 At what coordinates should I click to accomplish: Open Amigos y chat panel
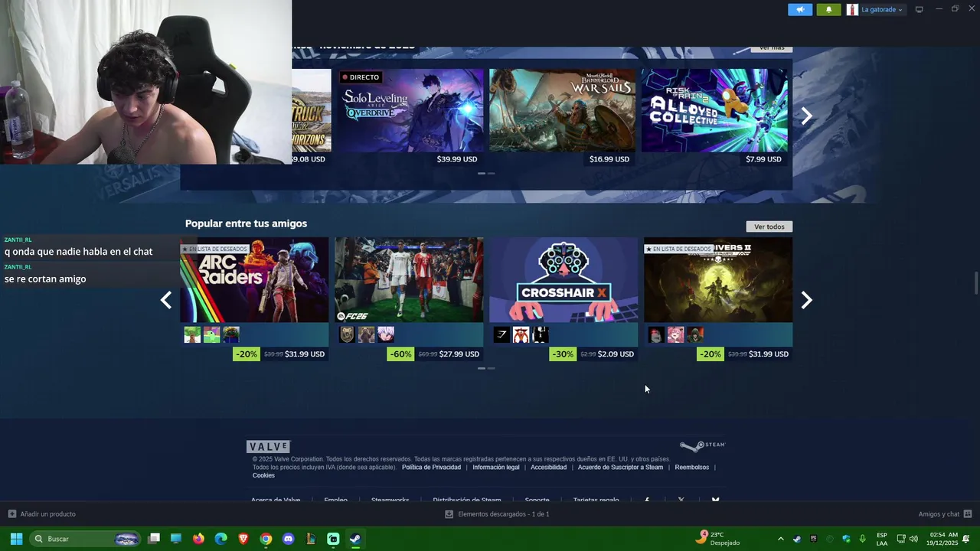[x=946, y=514]
